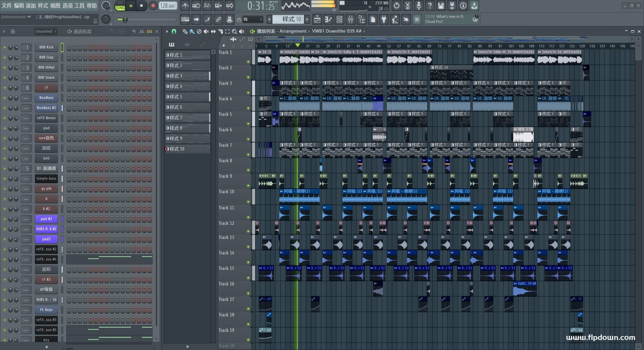Open the plugin picker plug icon
The height and width of the screenshot is (350, 644).
click(x=384, y=20)
